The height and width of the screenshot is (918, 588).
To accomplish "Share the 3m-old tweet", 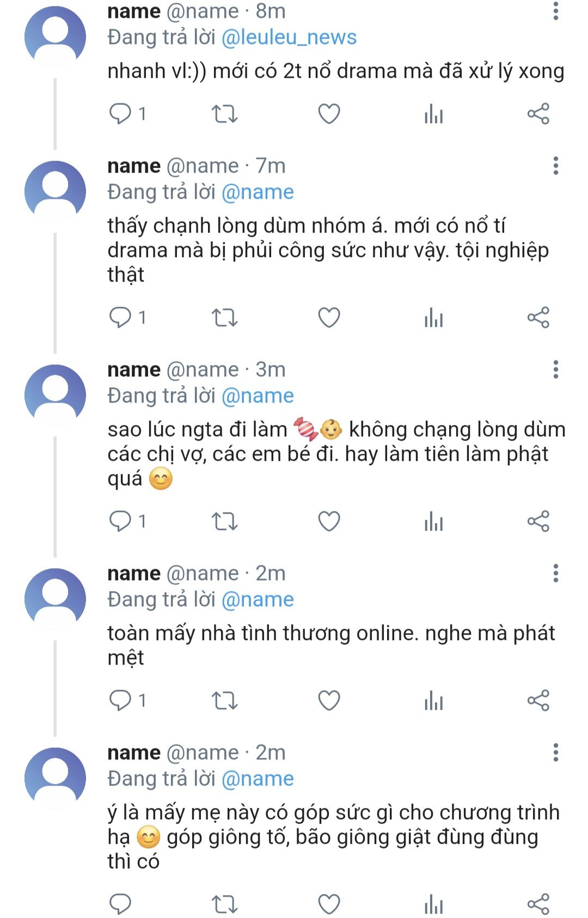I will [538, 521].
